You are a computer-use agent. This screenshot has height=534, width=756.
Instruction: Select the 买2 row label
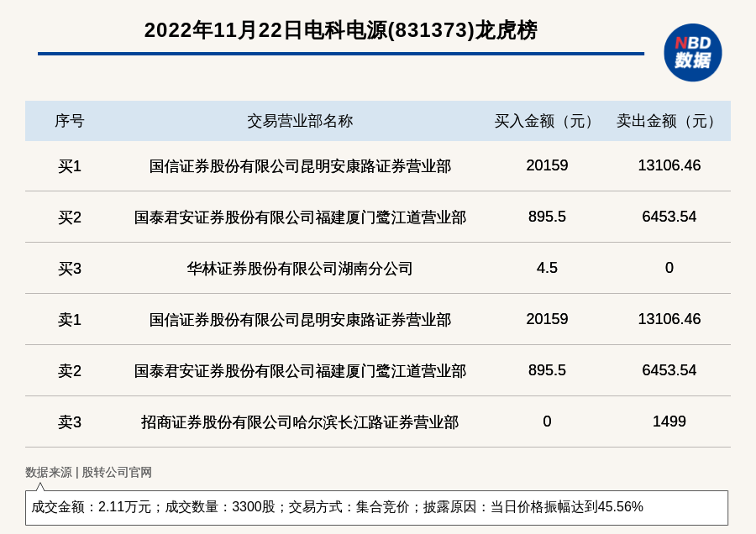[70, 217]
